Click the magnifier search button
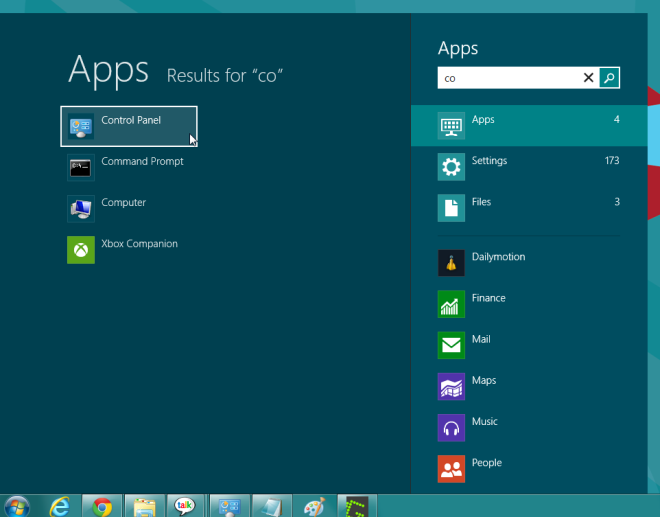Screen dimensions: 660x517 (609, 77)
